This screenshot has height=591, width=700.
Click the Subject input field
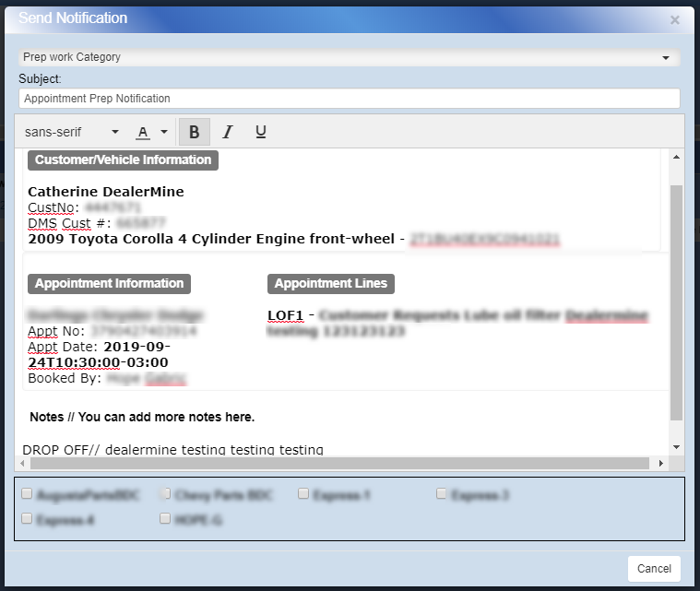click(x=349, y=99)
